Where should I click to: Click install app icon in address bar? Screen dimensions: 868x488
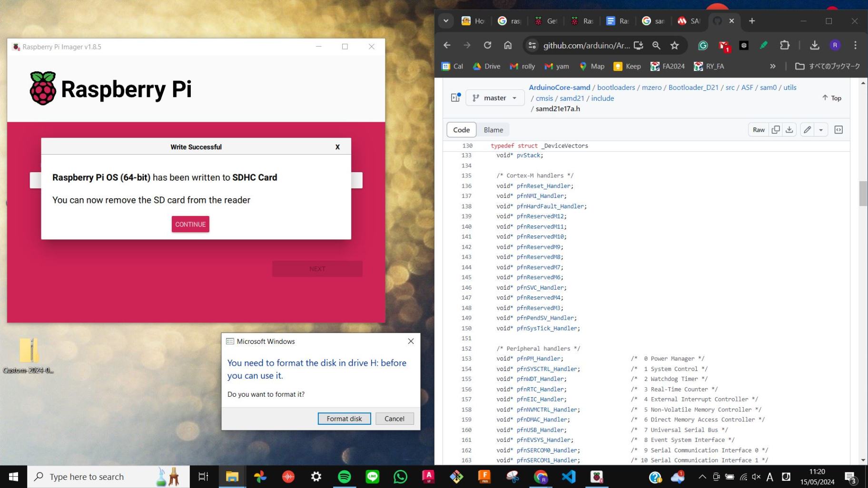pos(639,45)
